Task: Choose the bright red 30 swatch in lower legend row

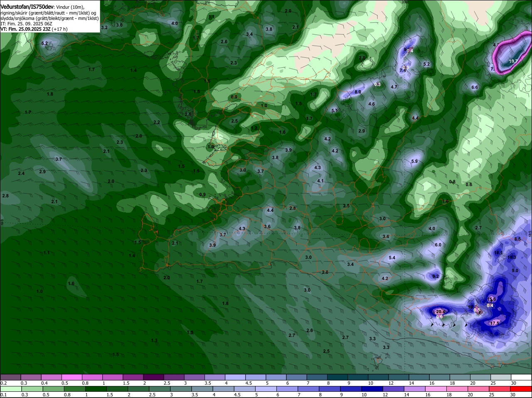Action: 522,389
